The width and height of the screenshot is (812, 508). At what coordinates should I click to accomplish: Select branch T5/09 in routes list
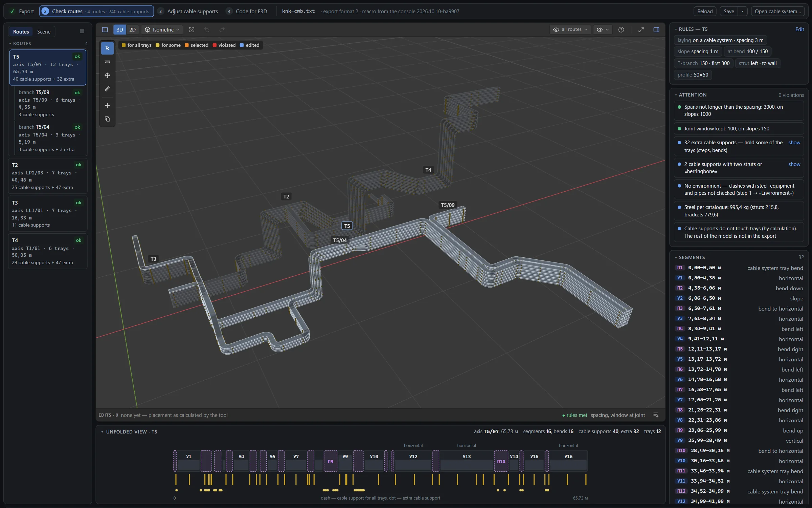pos(51,103)
